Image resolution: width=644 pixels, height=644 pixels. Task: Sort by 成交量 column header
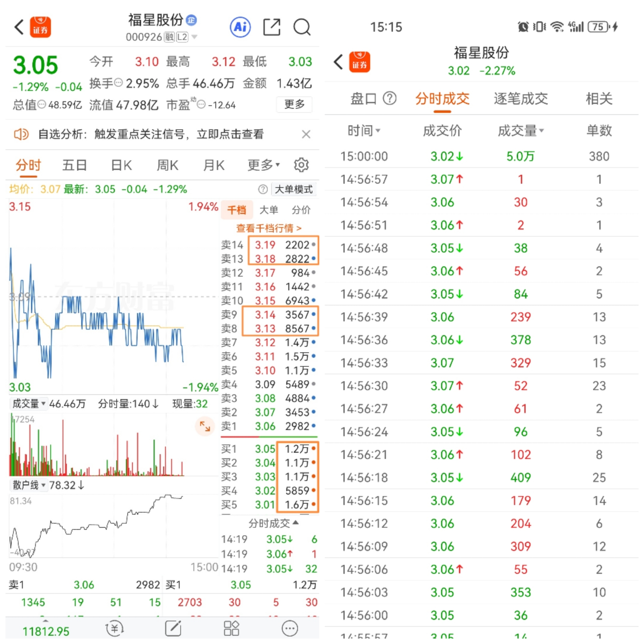[521, 130]
